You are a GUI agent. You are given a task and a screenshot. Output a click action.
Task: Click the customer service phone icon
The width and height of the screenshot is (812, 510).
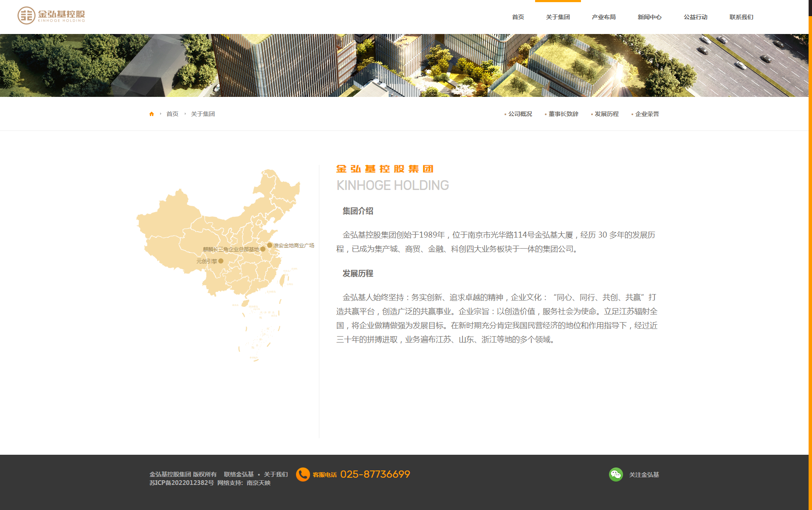coord(303,474)
